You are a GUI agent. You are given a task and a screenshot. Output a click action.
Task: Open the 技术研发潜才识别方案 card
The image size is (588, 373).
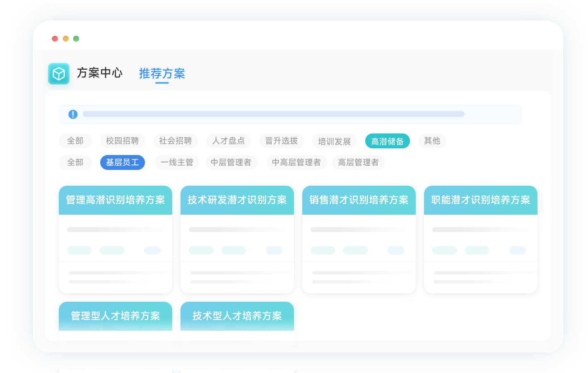(x=237, y=200)
